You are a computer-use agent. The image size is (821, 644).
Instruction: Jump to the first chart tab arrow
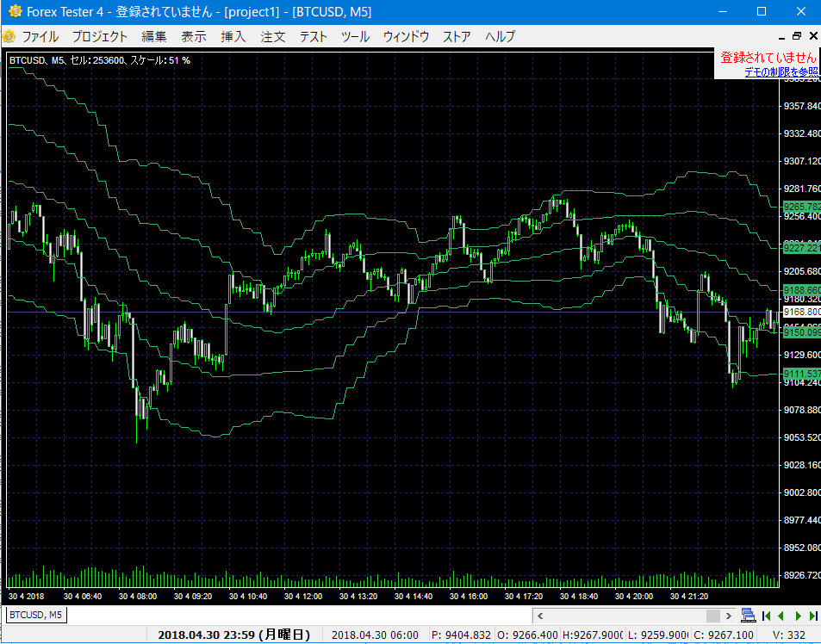(x=766, y=616)
